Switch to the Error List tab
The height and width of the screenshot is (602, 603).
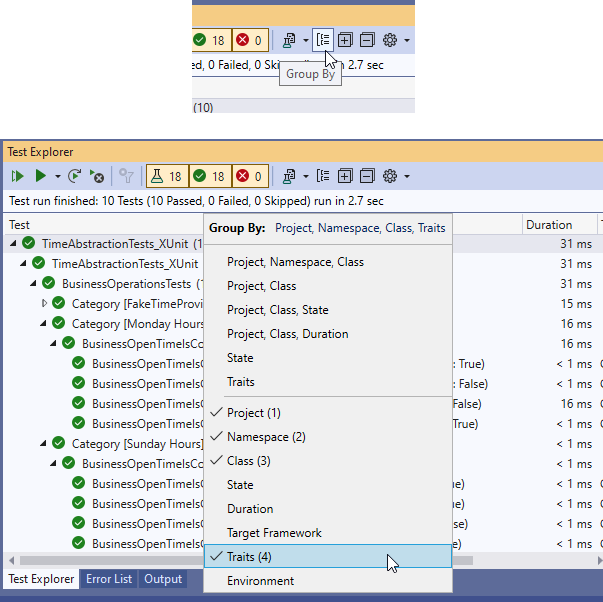point(108,579)
